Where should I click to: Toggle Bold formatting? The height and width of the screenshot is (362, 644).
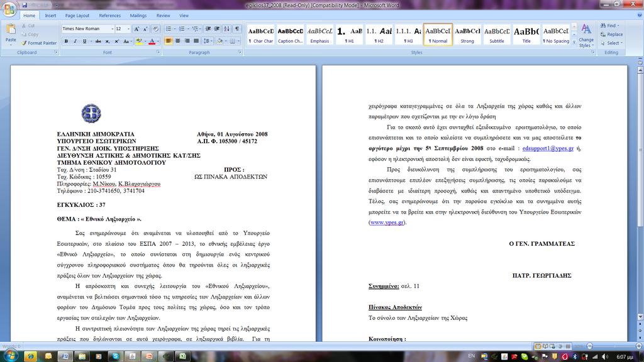(66, 41)
